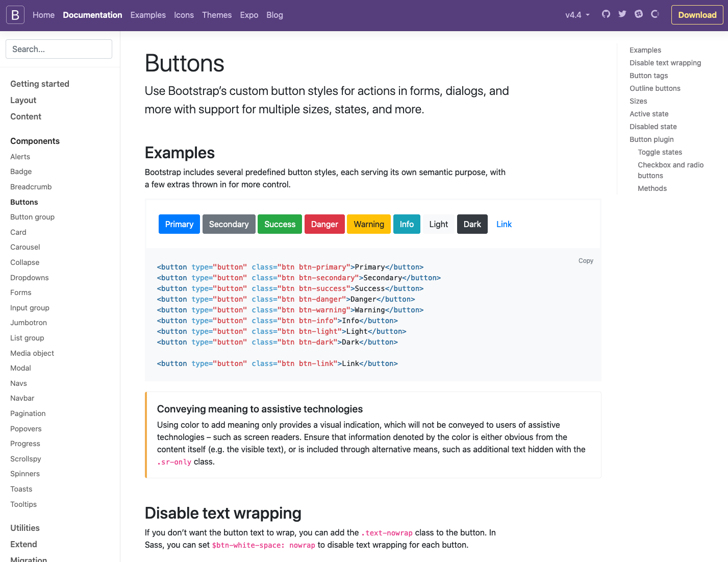This screenshot has width=728, height=562.
Task: Click the yellow Warning button
Action: click(369, 224)
